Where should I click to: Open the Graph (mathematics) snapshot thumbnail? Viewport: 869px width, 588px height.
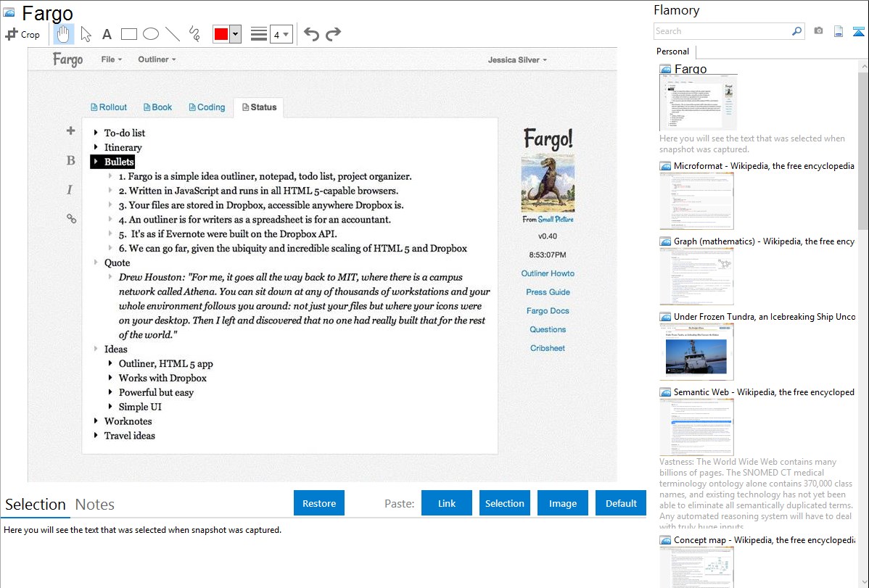(696, 276)
